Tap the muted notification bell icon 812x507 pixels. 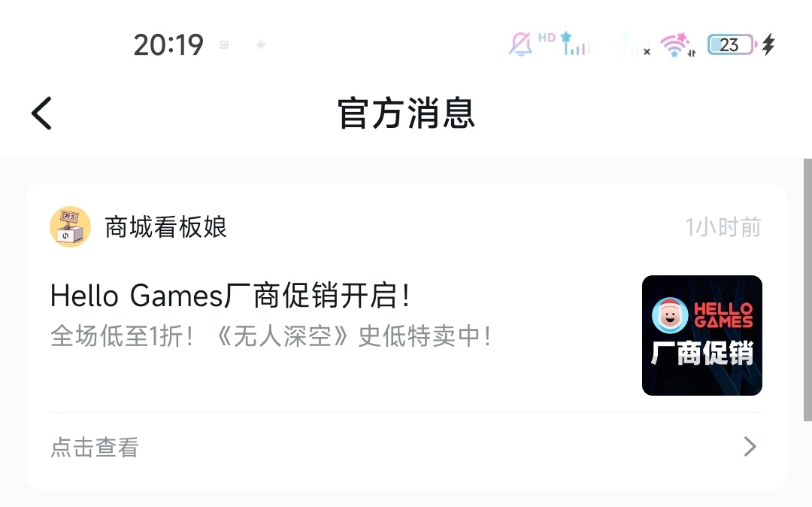(520, 44)
